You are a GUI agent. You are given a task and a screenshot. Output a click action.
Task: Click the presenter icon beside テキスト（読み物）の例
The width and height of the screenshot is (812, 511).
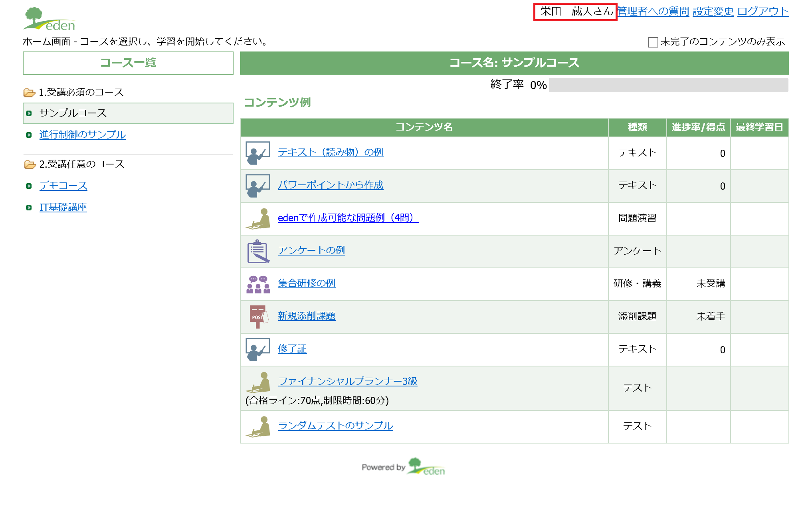[x=257, y=153]
